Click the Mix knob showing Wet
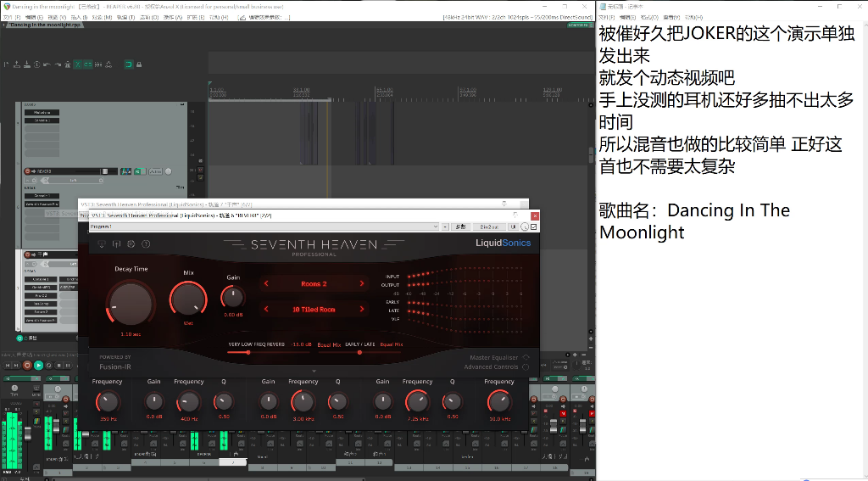The width and height of the screenshot is (868, 481). point(188,299)
